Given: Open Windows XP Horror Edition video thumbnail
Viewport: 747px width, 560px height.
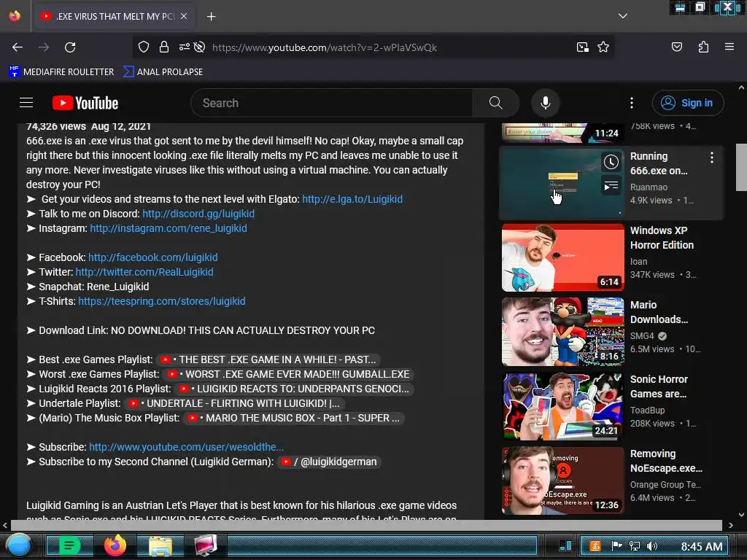Looking at the screenshot, I should click(562, 257).
